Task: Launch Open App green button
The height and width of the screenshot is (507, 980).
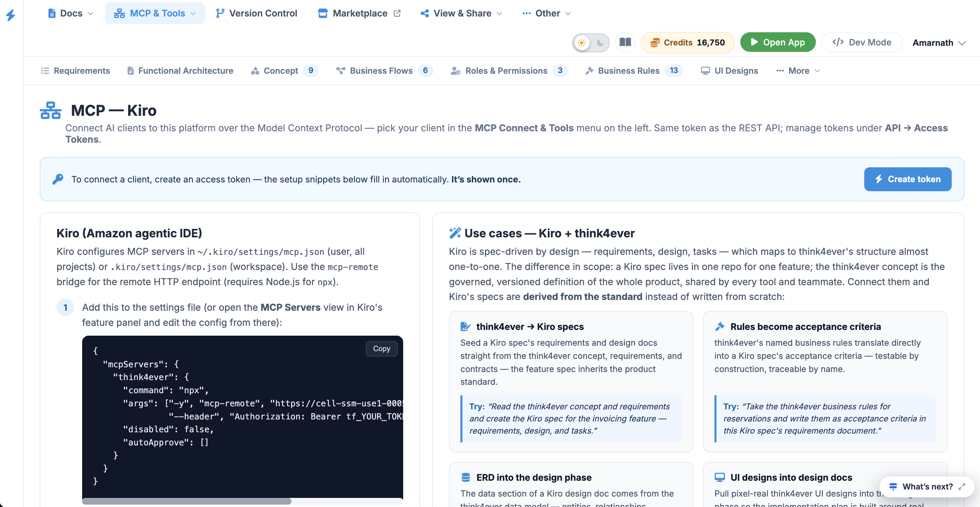Action: click(778, 42)
